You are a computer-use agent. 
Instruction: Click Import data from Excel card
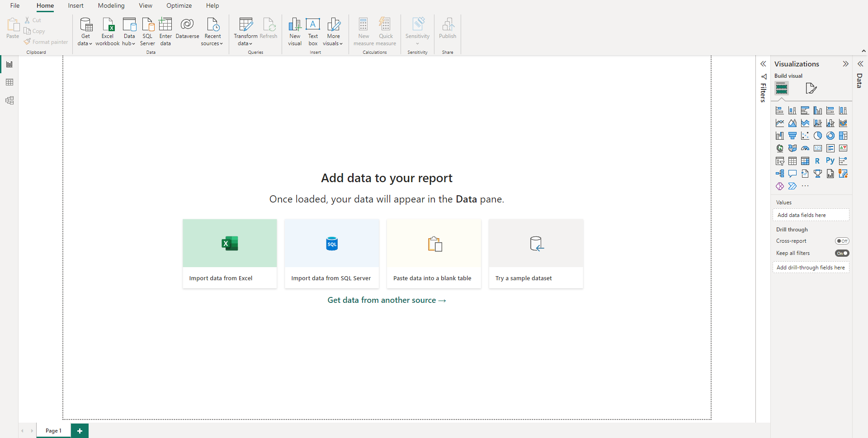(230, 254)
